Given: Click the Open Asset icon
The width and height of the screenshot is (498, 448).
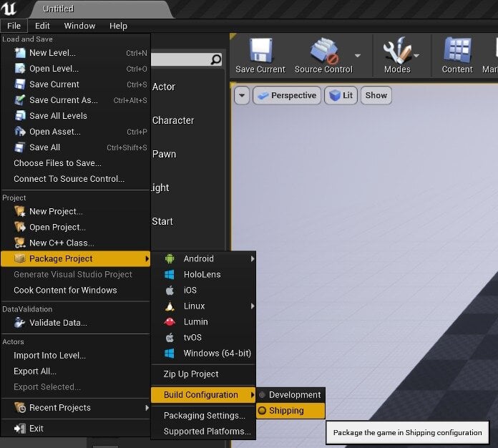Looking at the screenshot, I should click(20, 132).
